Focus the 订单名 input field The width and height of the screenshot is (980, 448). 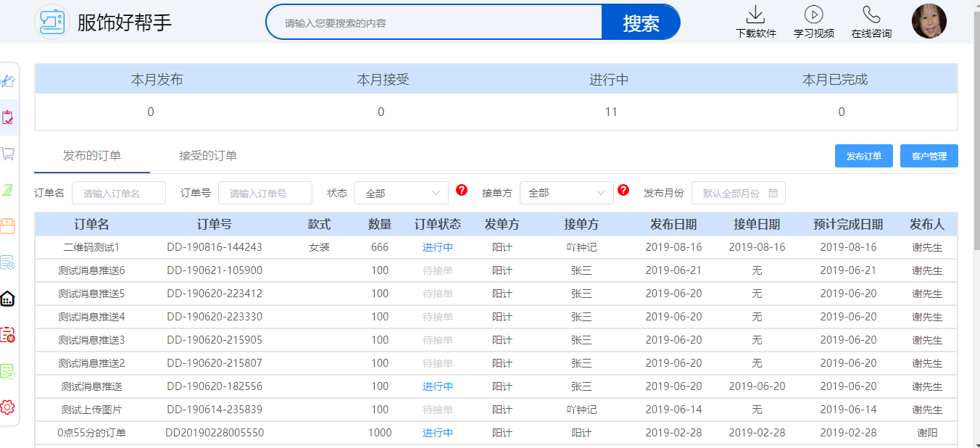119,193
